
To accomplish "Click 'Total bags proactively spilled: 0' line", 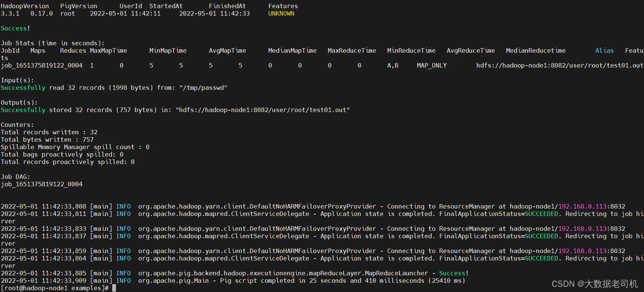I will click(x=62, y=154).
